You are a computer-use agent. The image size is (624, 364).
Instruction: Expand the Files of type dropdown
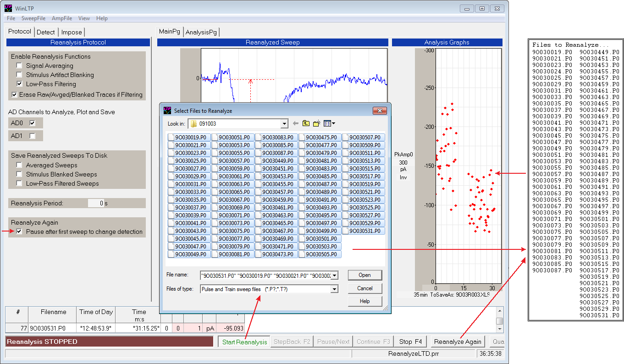pos(335,289)
